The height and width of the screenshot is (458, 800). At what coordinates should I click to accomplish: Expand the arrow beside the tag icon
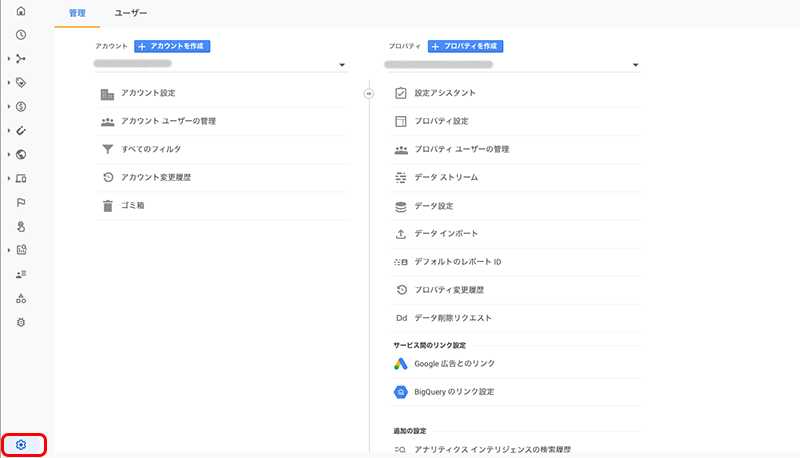click(9, 83)
